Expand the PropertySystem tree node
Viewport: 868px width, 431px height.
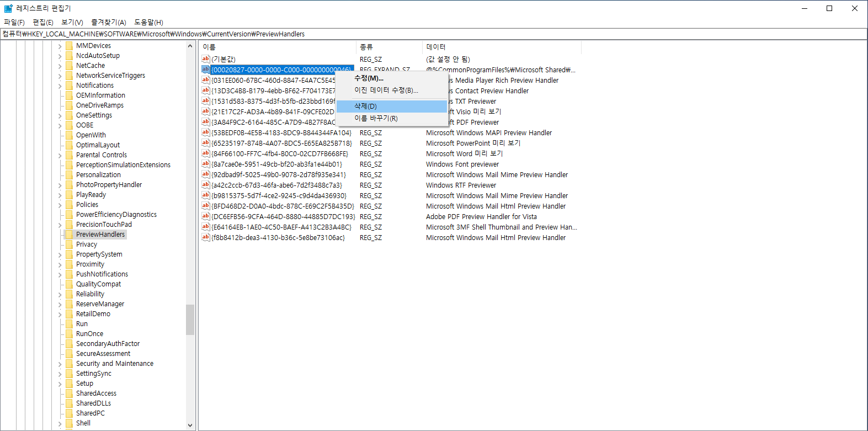tap(60, 254)
